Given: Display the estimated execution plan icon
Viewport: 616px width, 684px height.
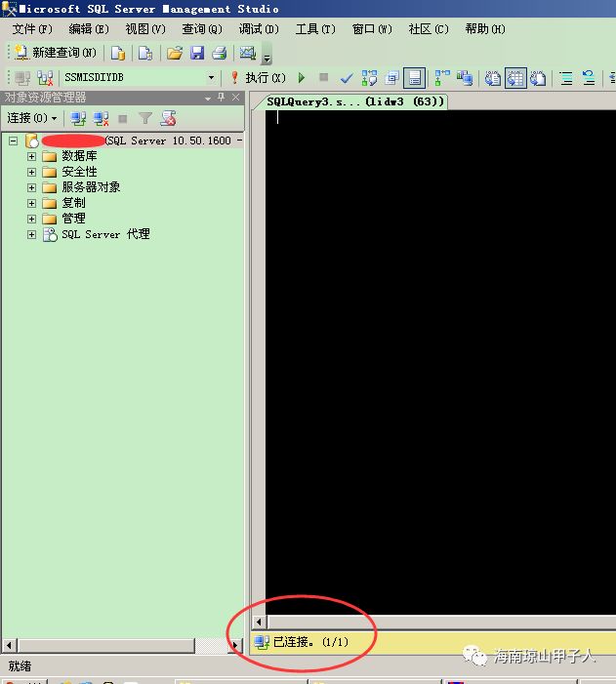Looking at the screenshot, I should 369,78.
